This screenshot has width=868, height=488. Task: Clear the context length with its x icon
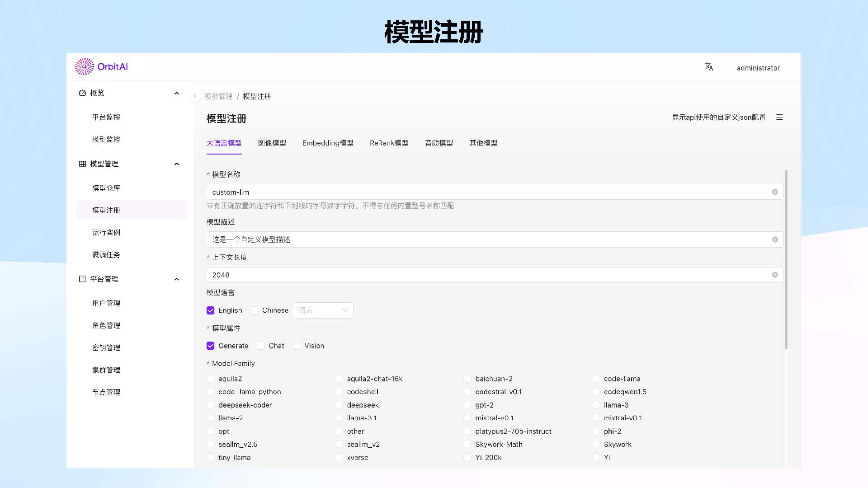tap(775, 275)
